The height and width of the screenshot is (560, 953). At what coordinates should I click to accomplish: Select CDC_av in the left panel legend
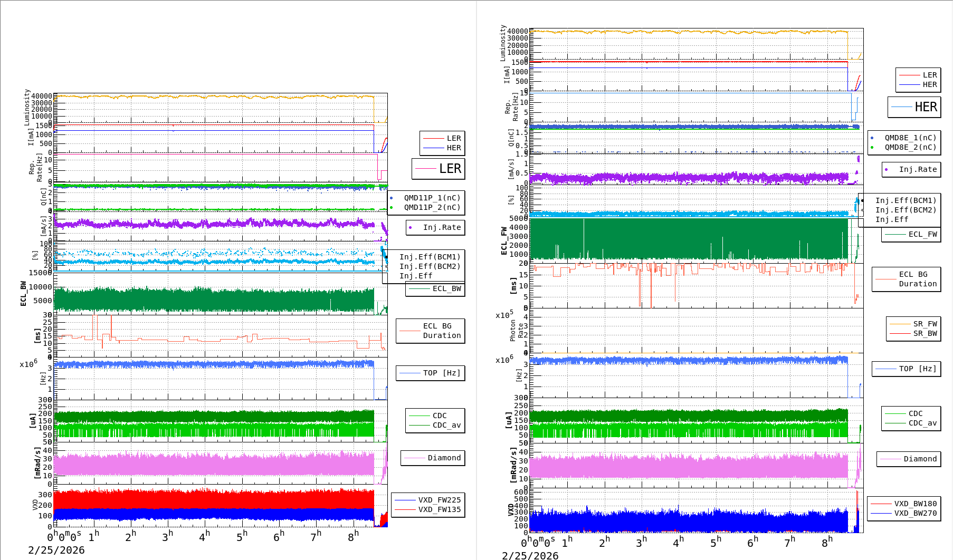[x=446, y=425]
